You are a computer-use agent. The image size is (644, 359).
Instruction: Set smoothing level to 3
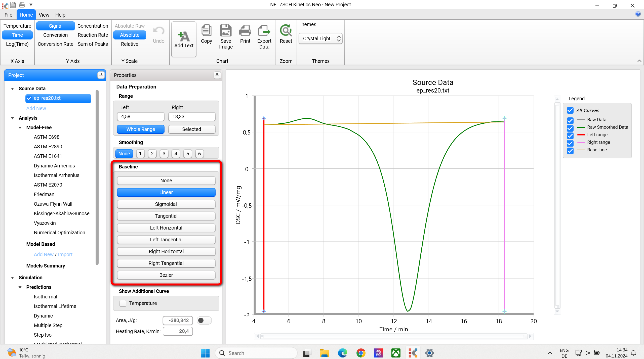(x=164, y=154)
